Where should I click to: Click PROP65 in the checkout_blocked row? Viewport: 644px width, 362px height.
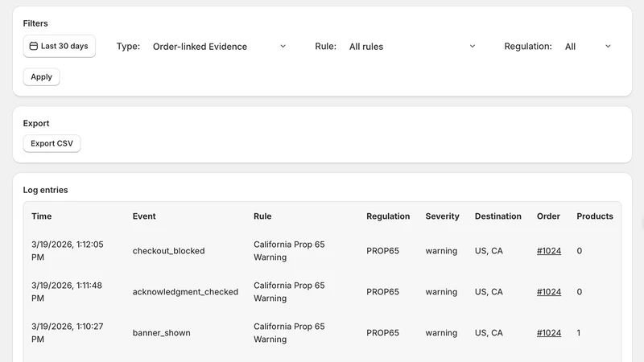tap(383, 251)
